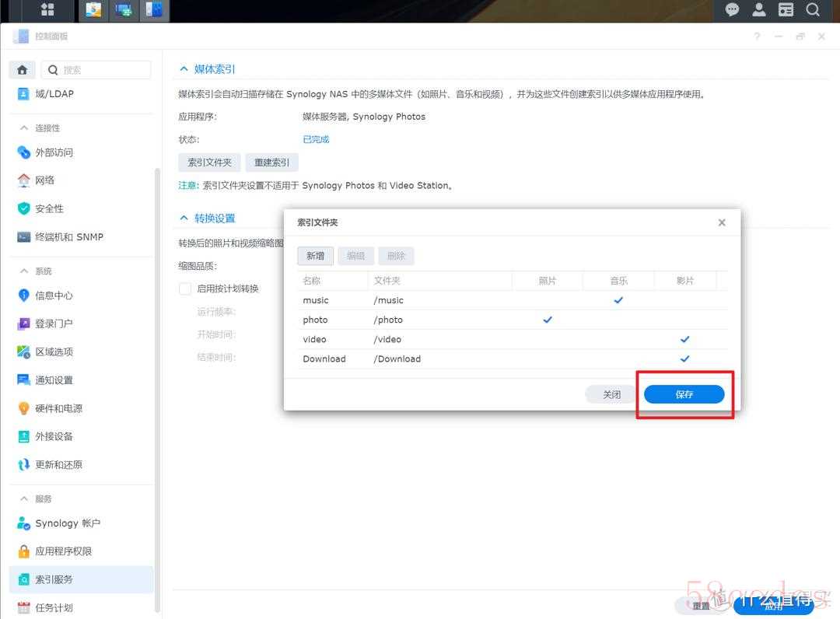
Task: Click the /Download folder path cell
Action: pyautogui.click(x=397, y=358)
